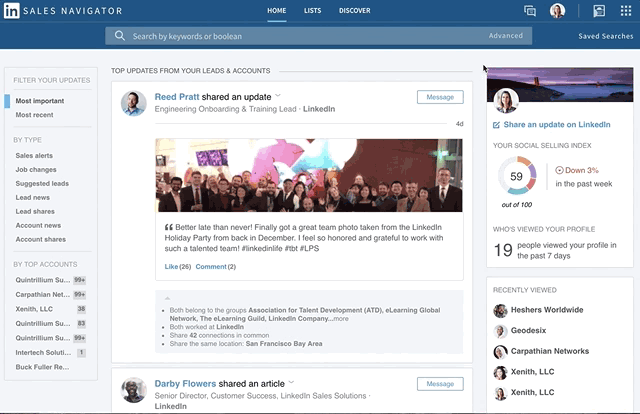This screenshot has height=414, width=640.
Task: Open the Home tab
Action: (277, 11)
